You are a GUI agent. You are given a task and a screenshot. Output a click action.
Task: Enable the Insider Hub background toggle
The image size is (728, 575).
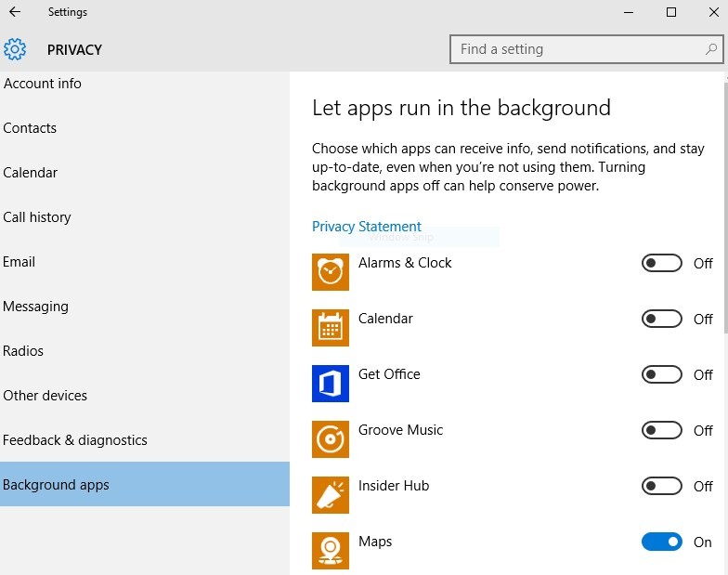click(x=661, y=486)
